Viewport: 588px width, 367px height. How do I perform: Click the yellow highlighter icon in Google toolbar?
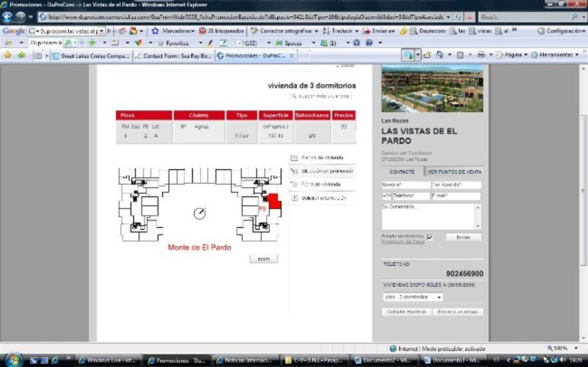tap(403, 31)
